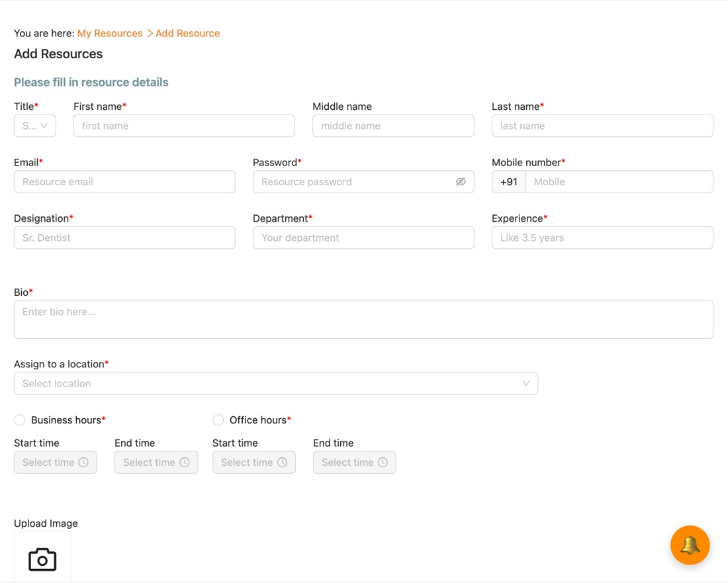Click the 'You are here:' breadcrumb text
This screenshot has height=583, width=728.
[44, 34]
